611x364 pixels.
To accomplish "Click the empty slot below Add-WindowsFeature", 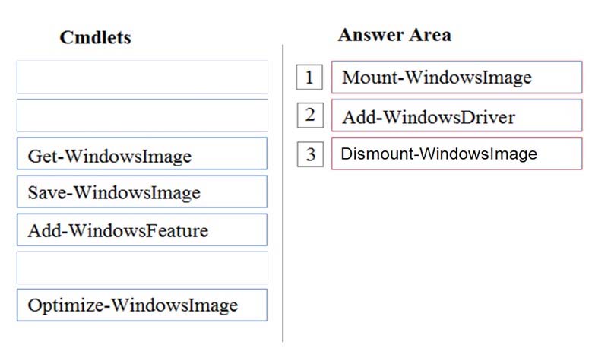I will click(142, 267).
